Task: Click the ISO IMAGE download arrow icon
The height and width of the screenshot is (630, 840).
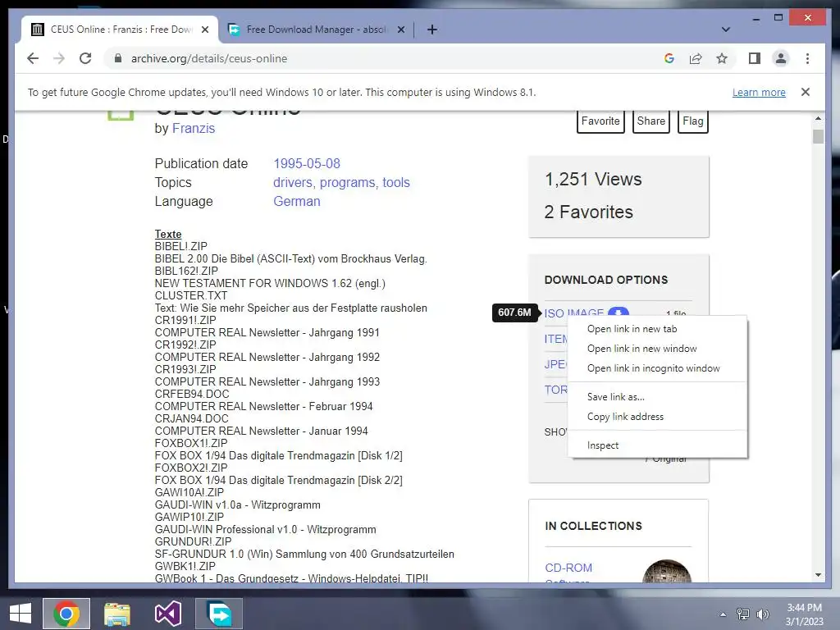Action: (x=619, y=313)
